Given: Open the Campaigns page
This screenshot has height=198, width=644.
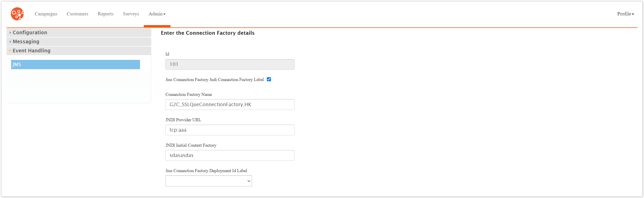Looking at the screenshot, I should pyautogui.click(x=46, y=14).
